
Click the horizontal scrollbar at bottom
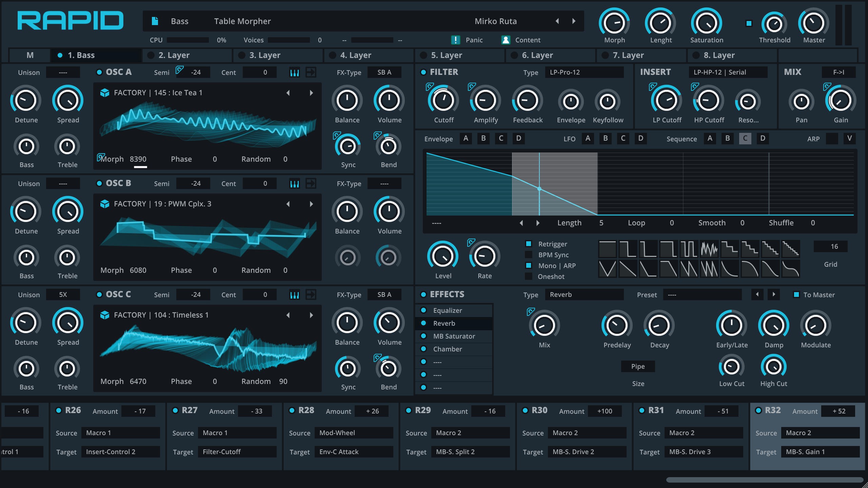coord(765,480)
